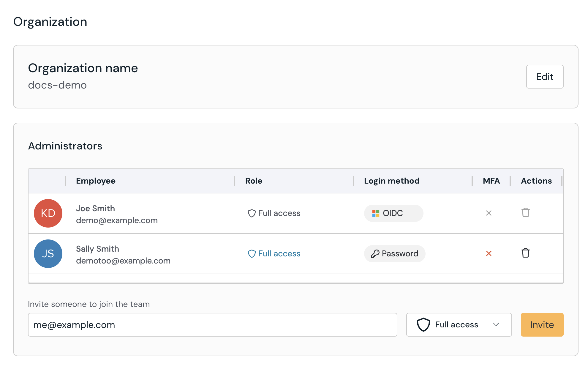588x366 pixels.
Task: Click the Login method column header
Action: pos(391,181)
